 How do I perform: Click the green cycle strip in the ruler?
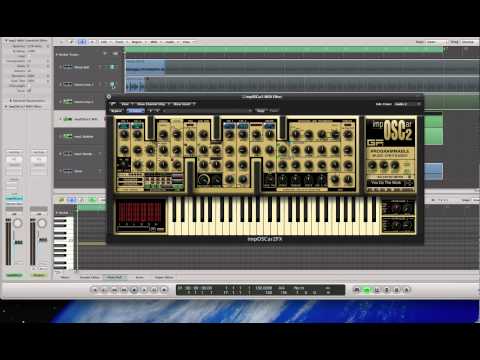(284, 50)
